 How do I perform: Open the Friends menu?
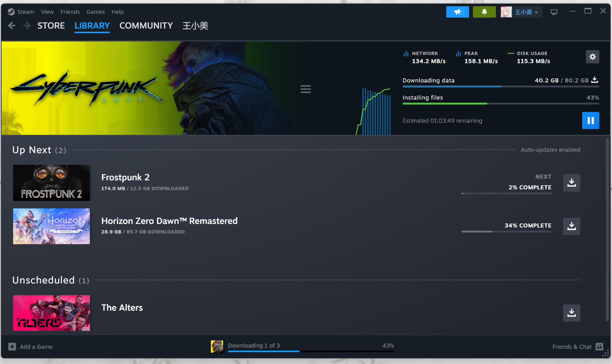pyautogui.click(x=70, y=12)
